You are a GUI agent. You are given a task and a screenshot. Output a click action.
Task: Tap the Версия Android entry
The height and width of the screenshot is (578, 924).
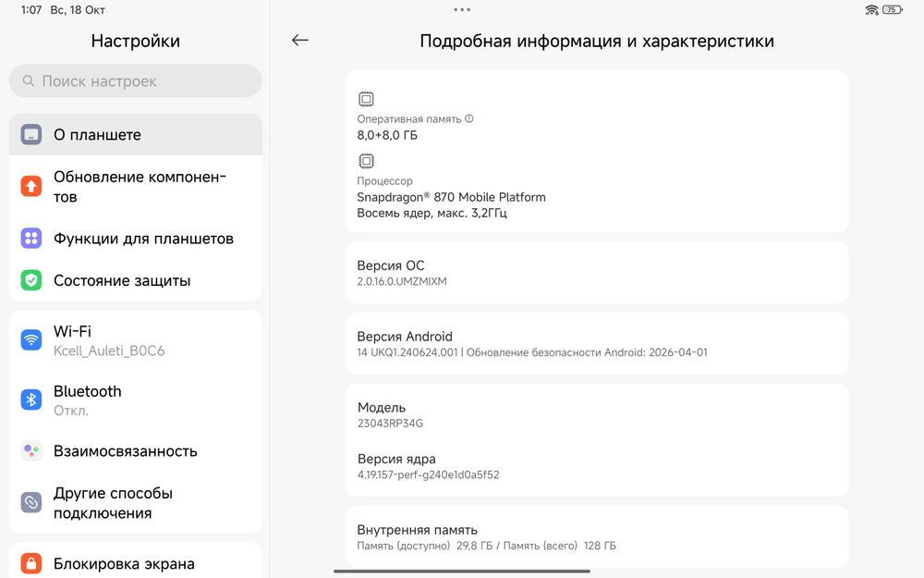(596, 343)
